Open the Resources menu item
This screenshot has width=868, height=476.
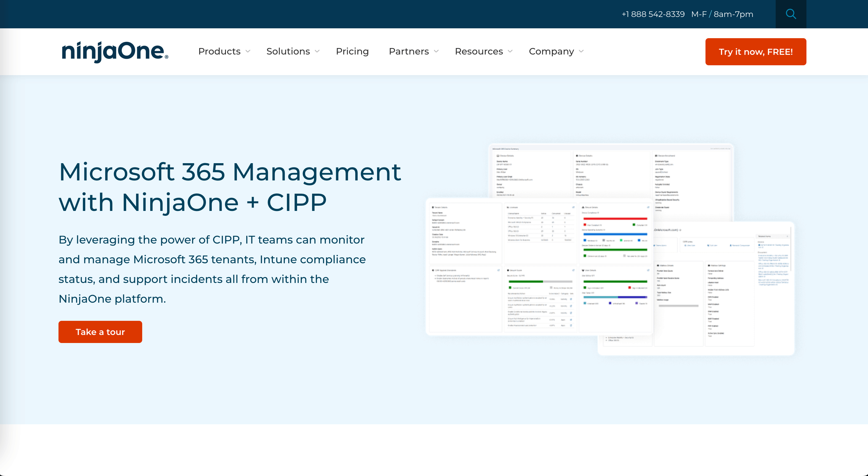(479, 51)
